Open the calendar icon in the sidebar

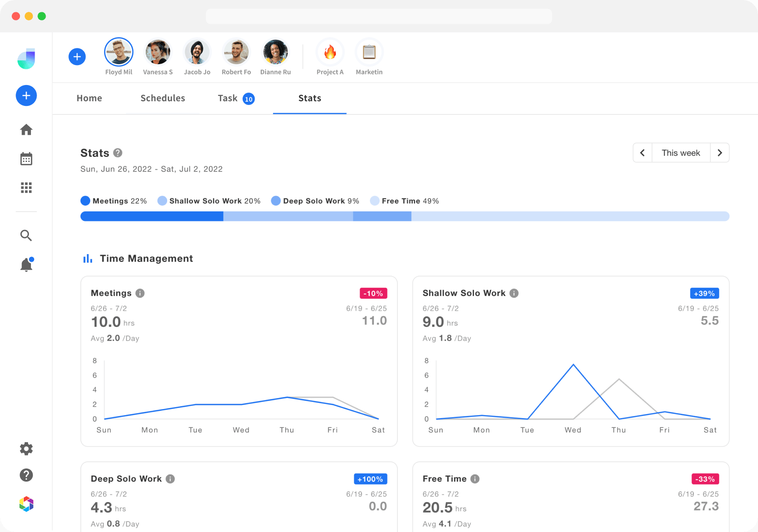pyautogui.click(x=26, y=159)
